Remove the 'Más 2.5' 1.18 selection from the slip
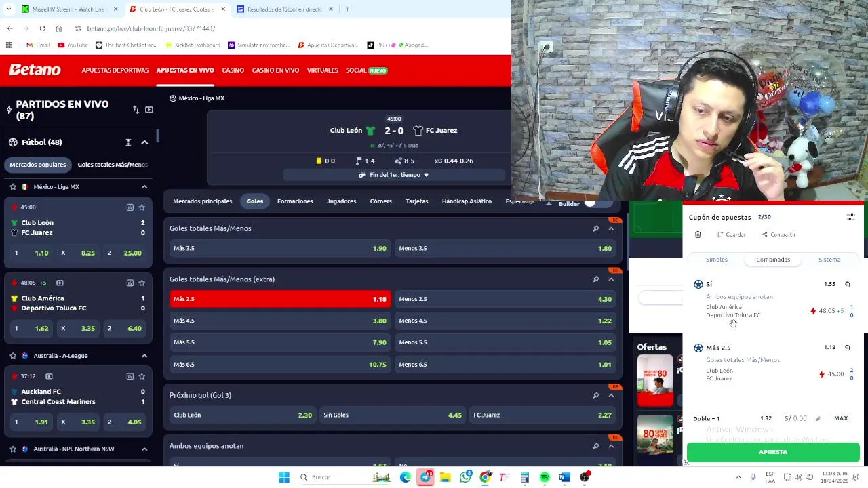This screenshot has height=488, width=868. 847,348
